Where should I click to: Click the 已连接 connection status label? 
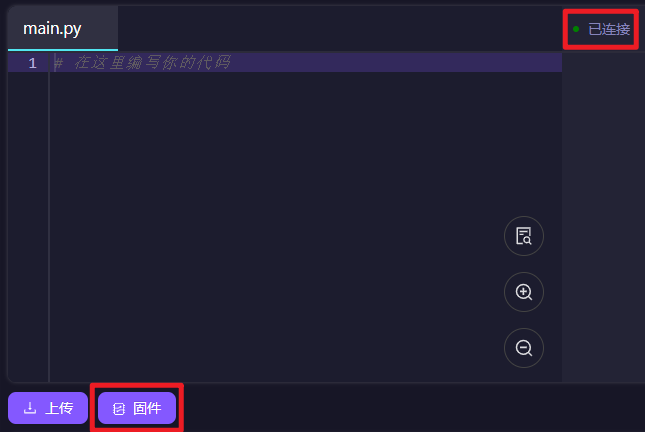point(609,29)
